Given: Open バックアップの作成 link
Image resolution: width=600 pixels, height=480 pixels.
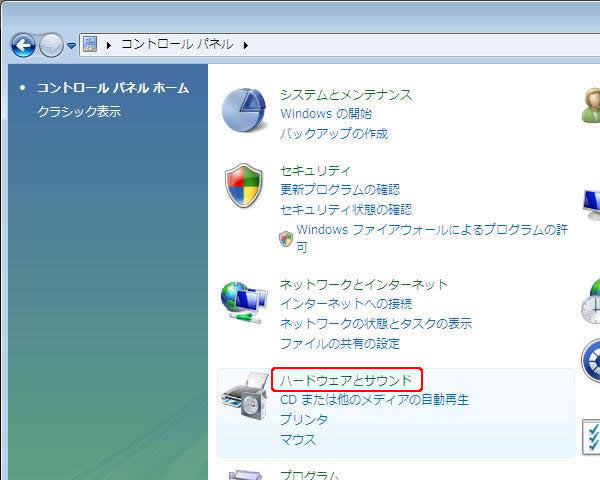Looking at the screenshot, I should coord(334,134).
